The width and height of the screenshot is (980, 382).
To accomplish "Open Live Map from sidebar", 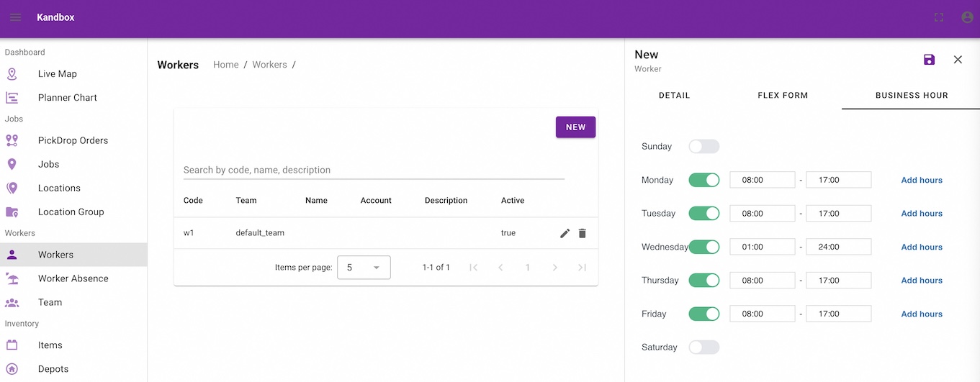I will pyautogui.click(x=57, y=74).
